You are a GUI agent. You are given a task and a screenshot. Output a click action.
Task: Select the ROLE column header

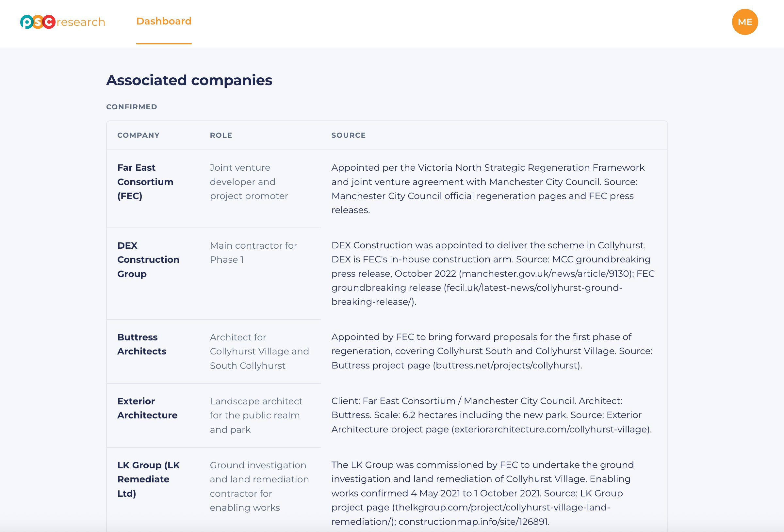(x=221, y=135)
